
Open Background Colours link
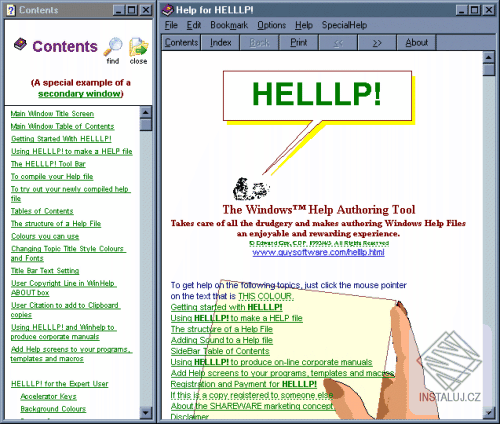click(x=53, y=409)
